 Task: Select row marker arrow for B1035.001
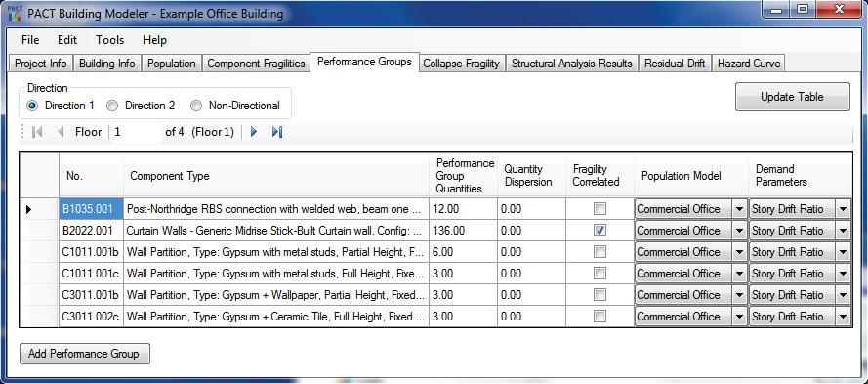click(28, 209)
